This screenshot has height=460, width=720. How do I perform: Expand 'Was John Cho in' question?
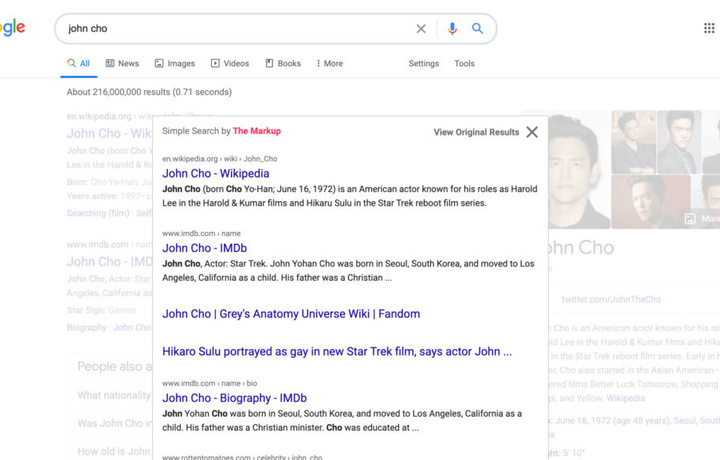114,423
